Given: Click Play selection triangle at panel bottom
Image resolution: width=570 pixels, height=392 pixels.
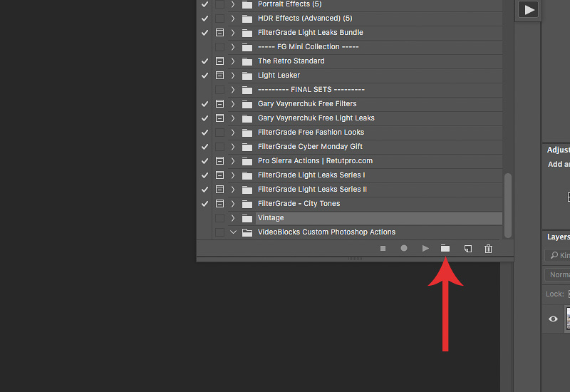Looking at the screenshot, I should tap(425, 248).
